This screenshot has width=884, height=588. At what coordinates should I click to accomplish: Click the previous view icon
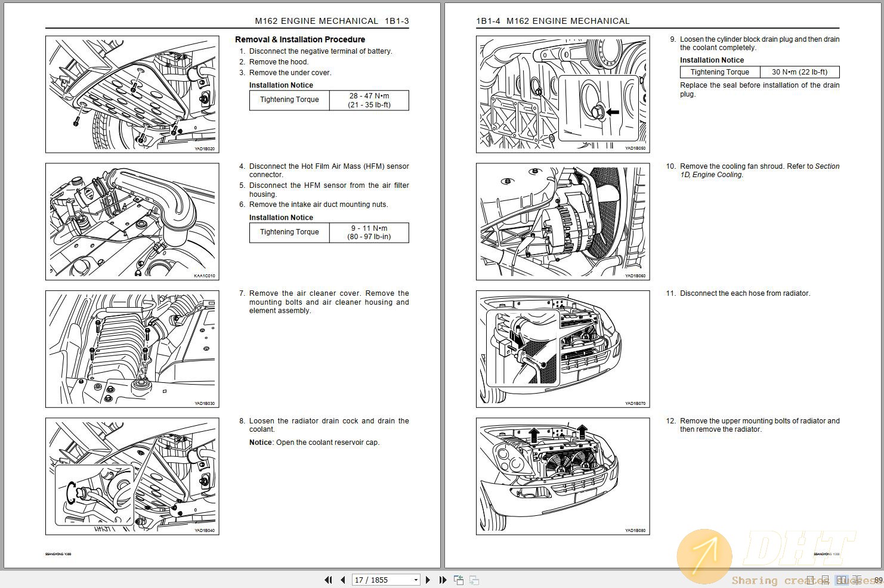click(459, 580)
